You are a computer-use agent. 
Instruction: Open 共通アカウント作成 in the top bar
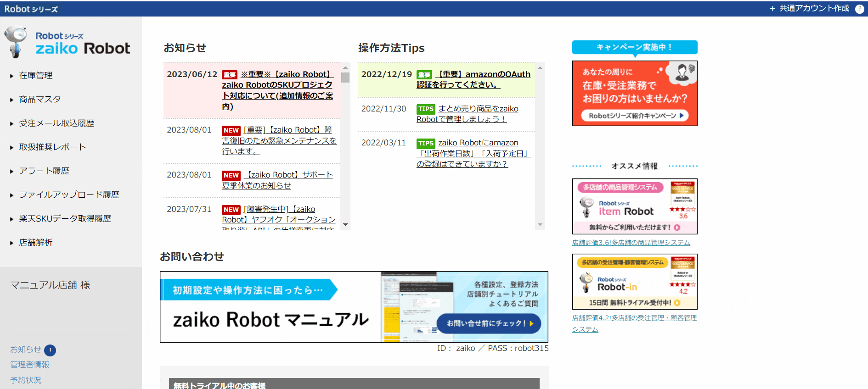(x=809, y=8)
